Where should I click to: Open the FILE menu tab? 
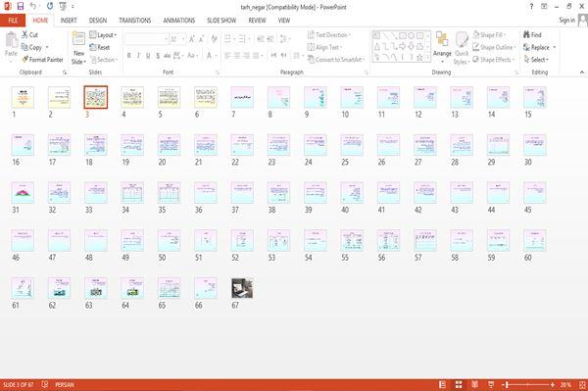pos(13,21)
